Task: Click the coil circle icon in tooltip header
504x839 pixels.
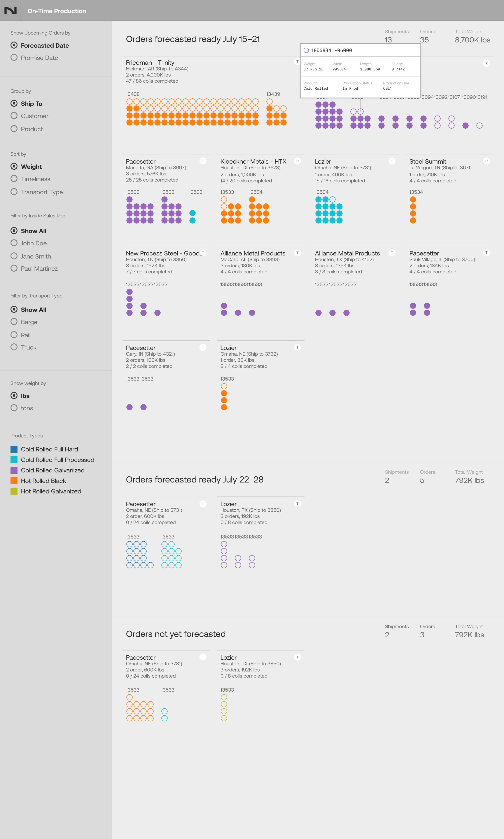Action: pos(306,50)
